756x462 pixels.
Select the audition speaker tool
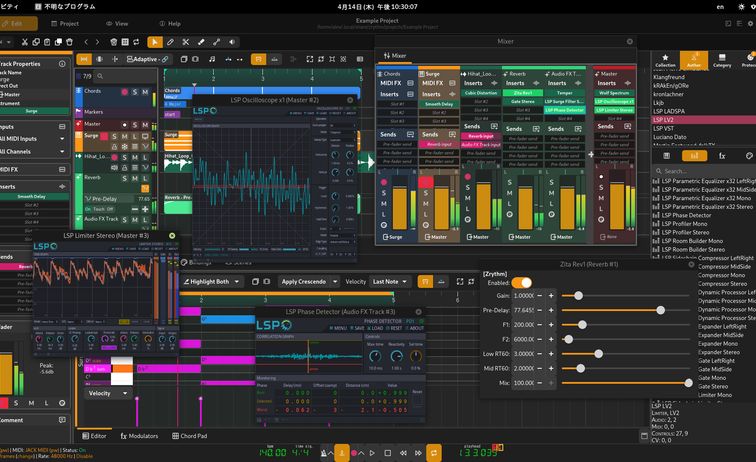[232, 42]
